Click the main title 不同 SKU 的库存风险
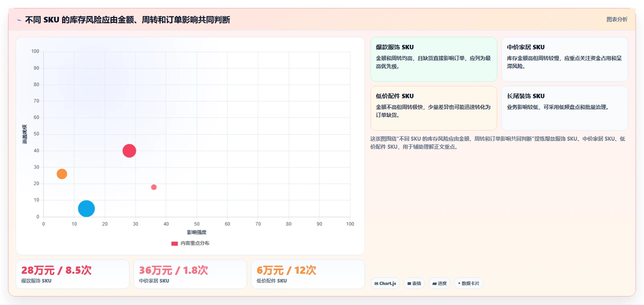 tap(128, 20)
